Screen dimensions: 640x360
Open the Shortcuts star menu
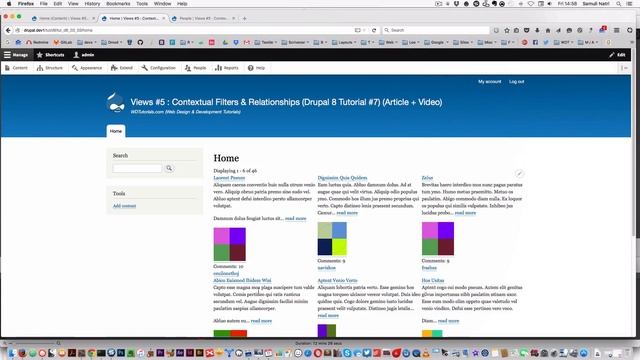coord(51,55)
